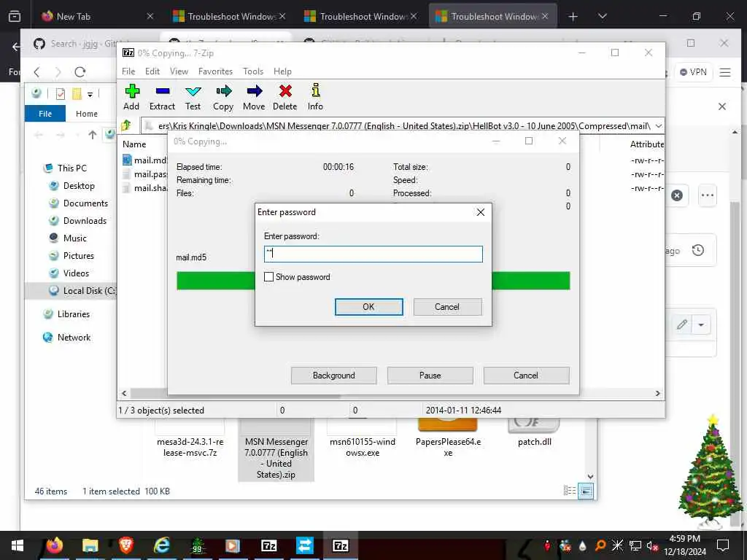The height and width of the screenshot is (560, 747).
Task: Click the Explorer Home ribbon tab
Action: (x=87, y=113)
